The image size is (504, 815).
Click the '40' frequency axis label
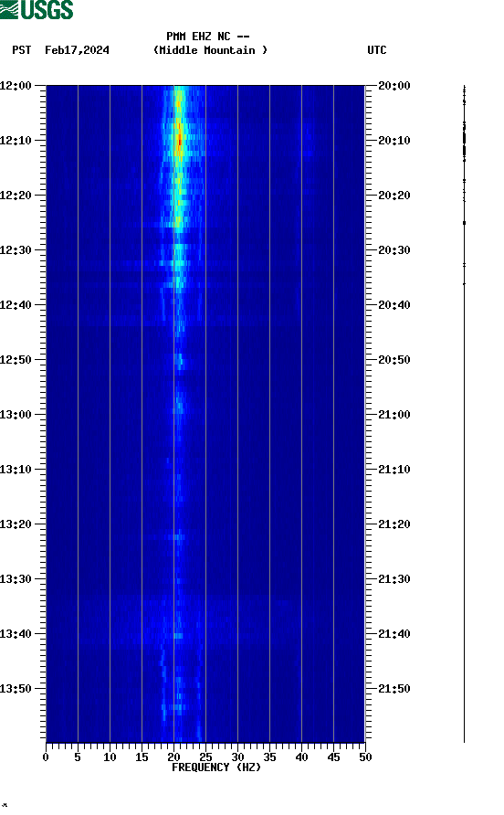[x=301, y=757]
